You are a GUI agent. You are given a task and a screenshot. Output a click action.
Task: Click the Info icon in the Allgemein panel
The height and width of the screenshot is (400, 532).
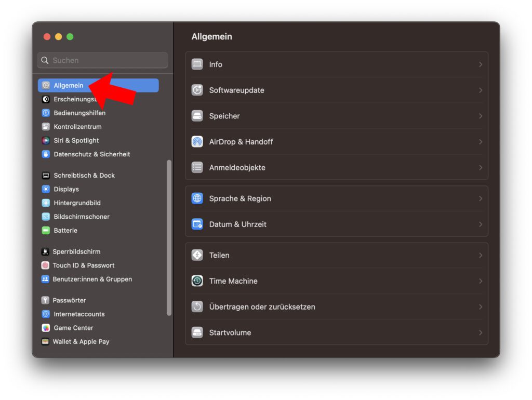pos(197,64)
